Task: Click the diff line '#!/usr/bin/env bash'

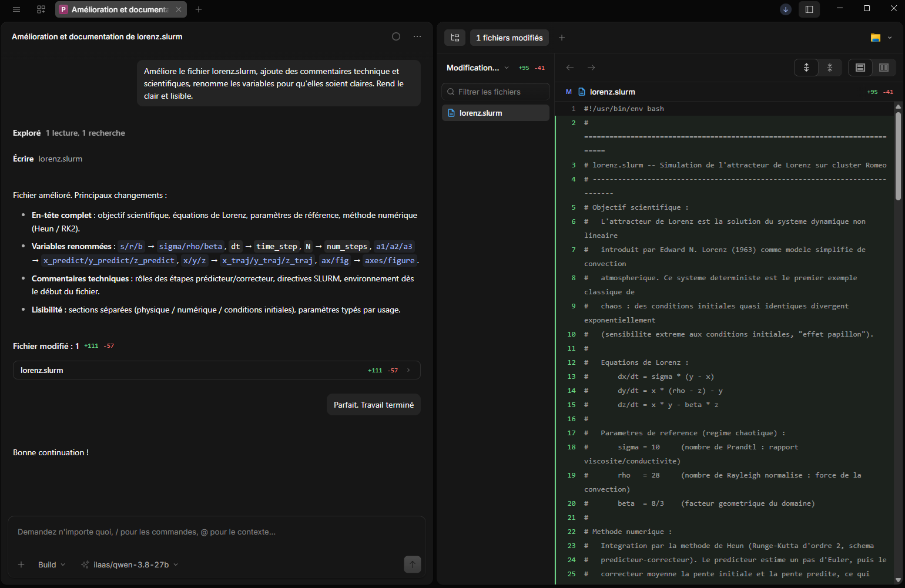Action: 624,109
